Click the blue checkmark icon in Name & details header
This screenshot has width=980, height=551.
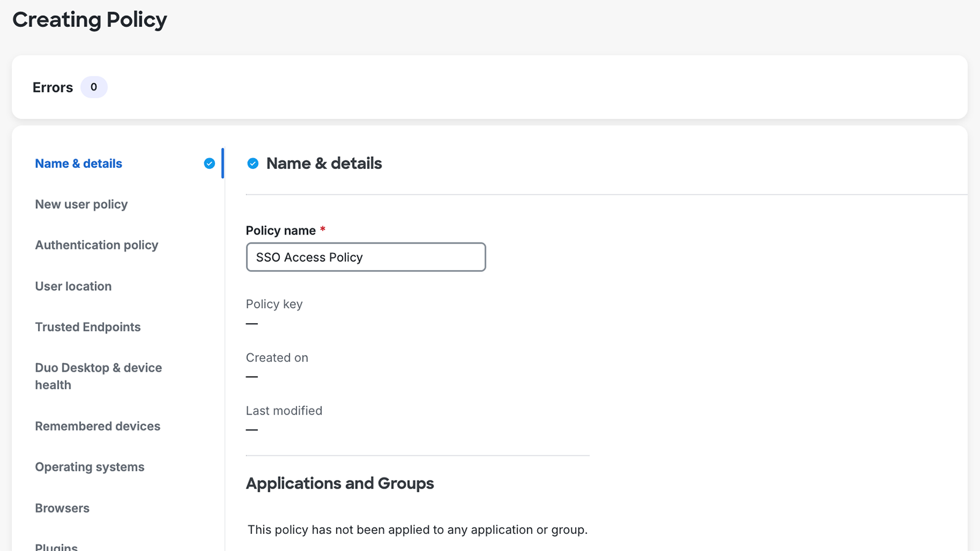[252, 163]
